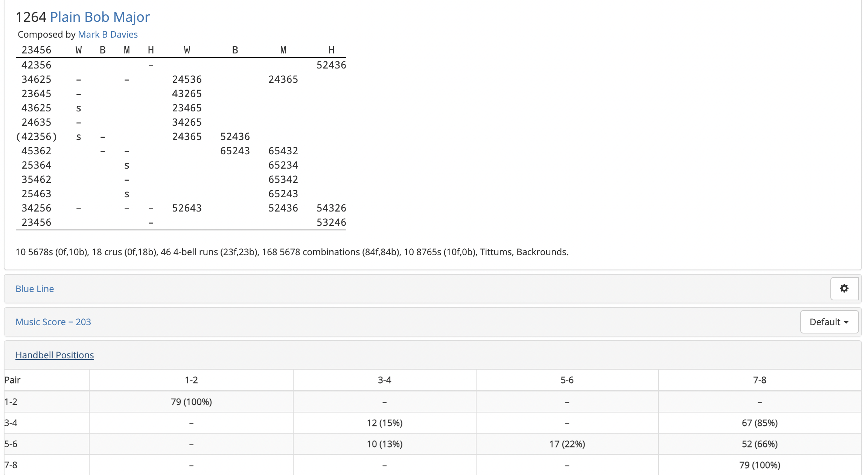868x475 pixels.
Task: Open the Default music score dropdown
Action: pos(829,322)
